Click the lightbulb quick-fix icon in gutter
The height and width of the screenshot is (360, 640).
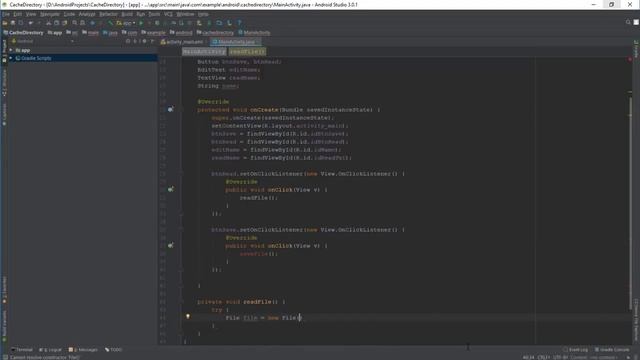click(188, 316)
